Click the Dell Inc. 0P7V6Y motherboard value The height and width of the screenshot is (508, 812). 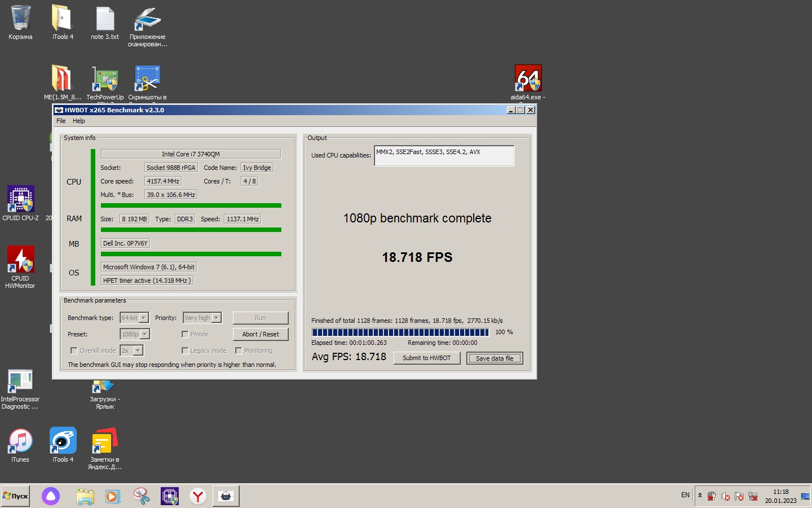pos(125,243)
